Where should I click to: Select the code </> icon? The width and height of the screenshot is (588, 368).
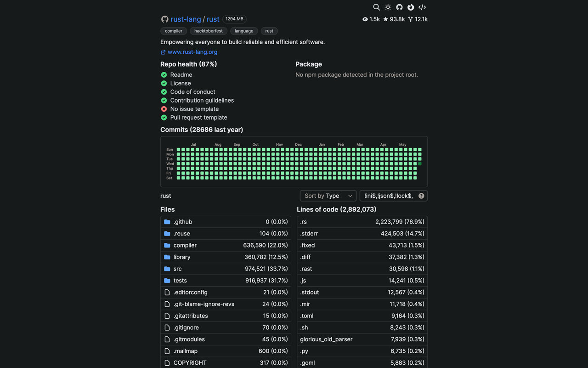pos(422,7)
